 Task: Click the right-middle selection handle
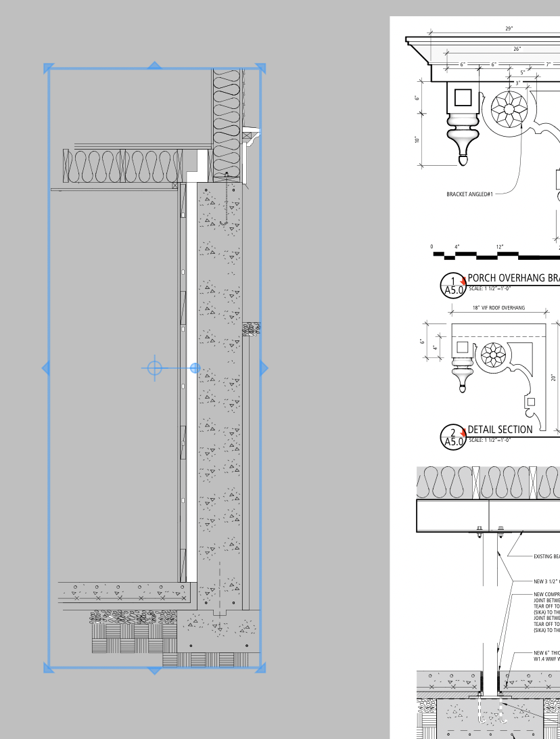[264, 368]
